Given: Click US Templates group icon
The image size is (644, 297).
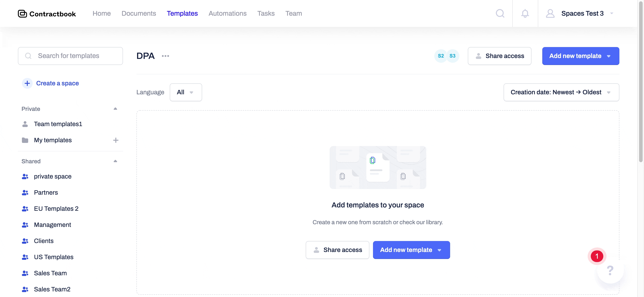Looking at the screenshot, I should coord(25,257).
